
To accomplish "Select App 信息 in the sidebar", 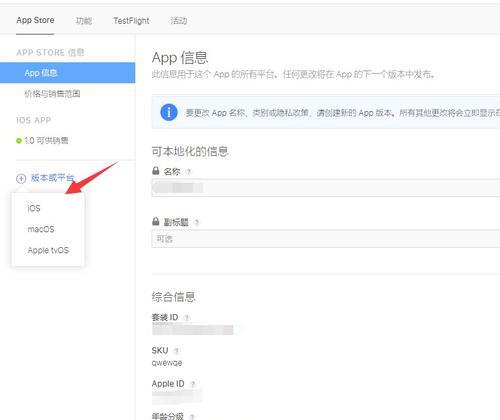I will 68,73.
